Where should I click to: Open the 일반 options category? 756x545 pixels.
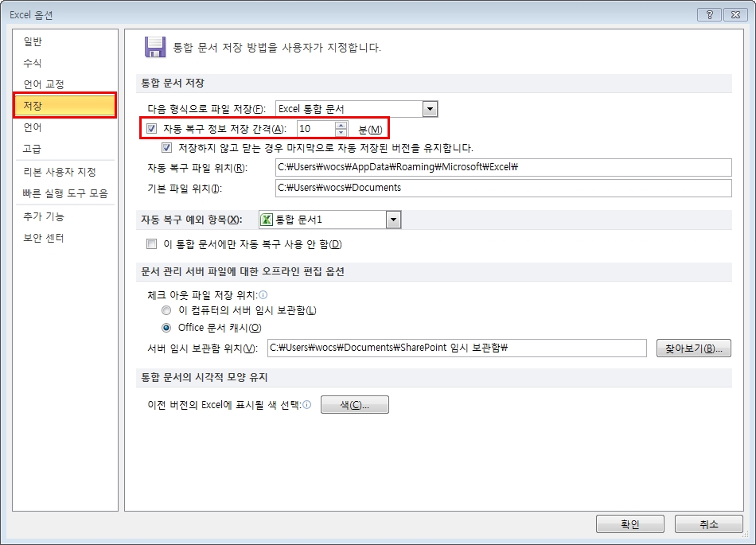[33, 41]
